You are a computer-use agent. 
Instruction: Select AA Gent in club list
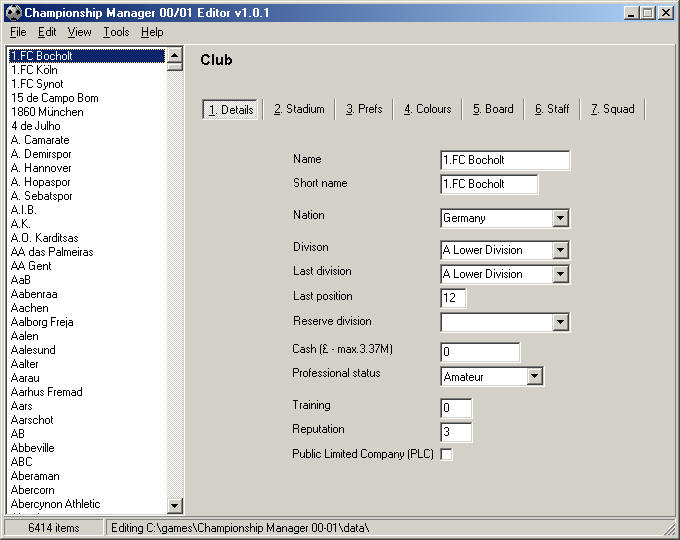click(x=87, y=266)
